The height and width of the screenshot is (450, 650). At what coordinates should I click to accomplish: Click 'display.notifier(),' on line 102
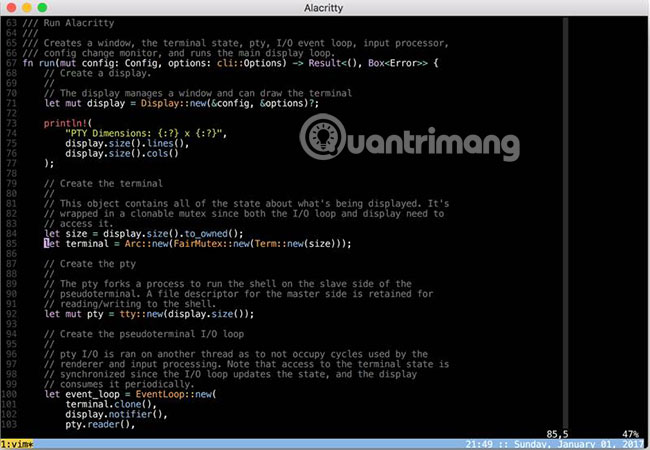tap(116, 414)
